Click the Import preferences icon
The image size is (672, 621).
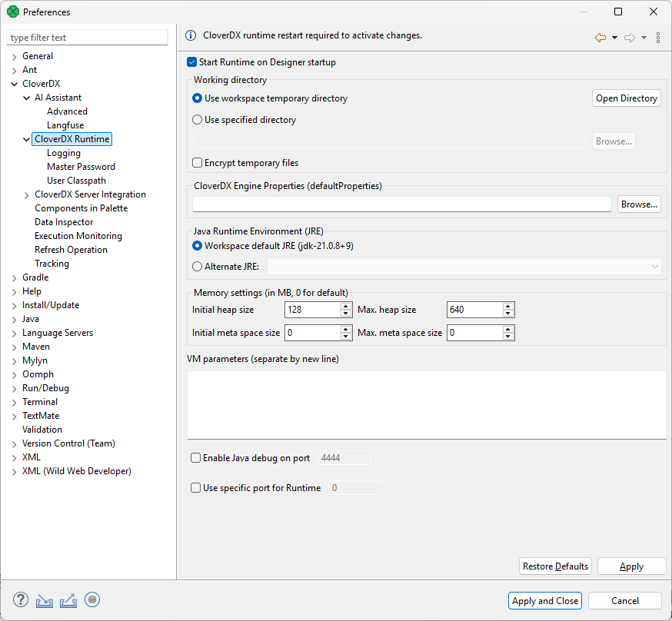click(45, 600)
